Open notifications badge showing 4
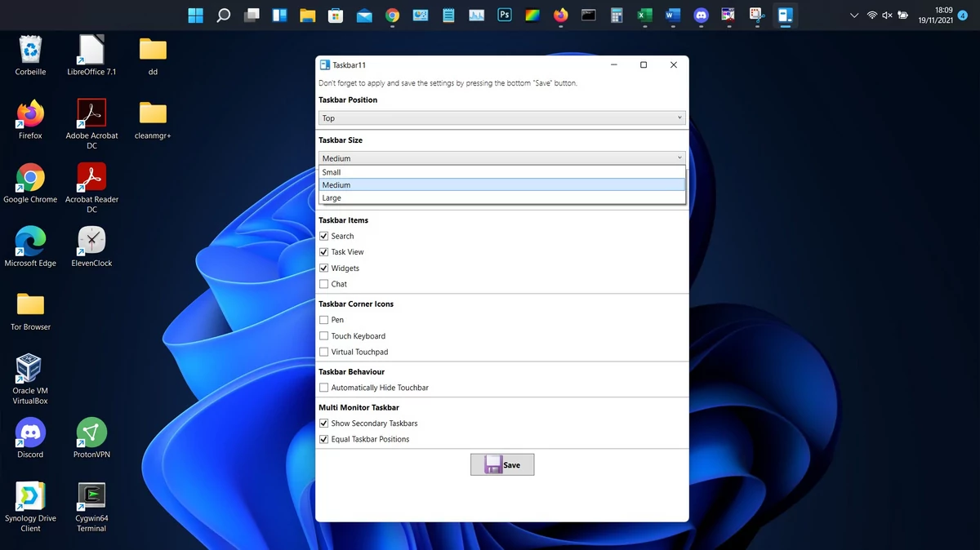980x550 pixels. [x=963, y=15]
